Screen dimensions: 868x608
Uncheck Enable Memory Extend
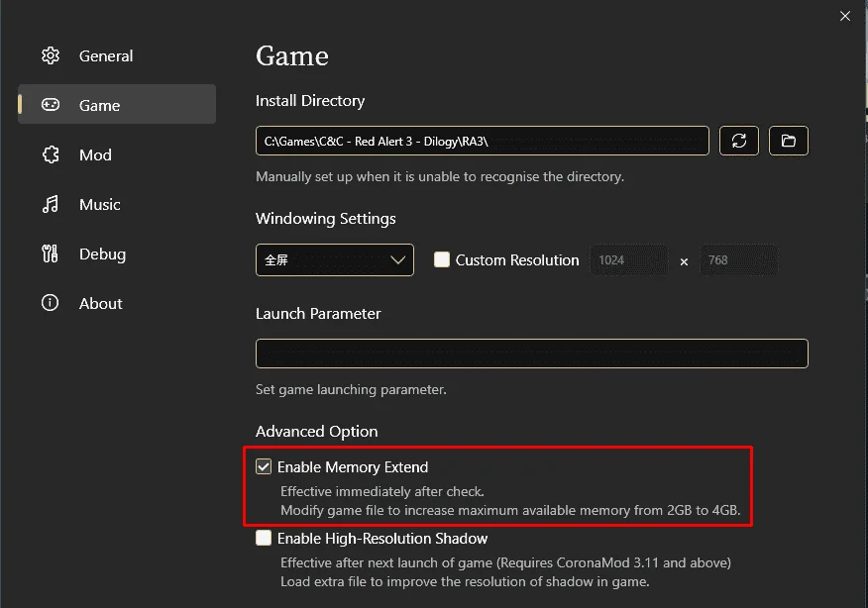[x=264, y=466]
